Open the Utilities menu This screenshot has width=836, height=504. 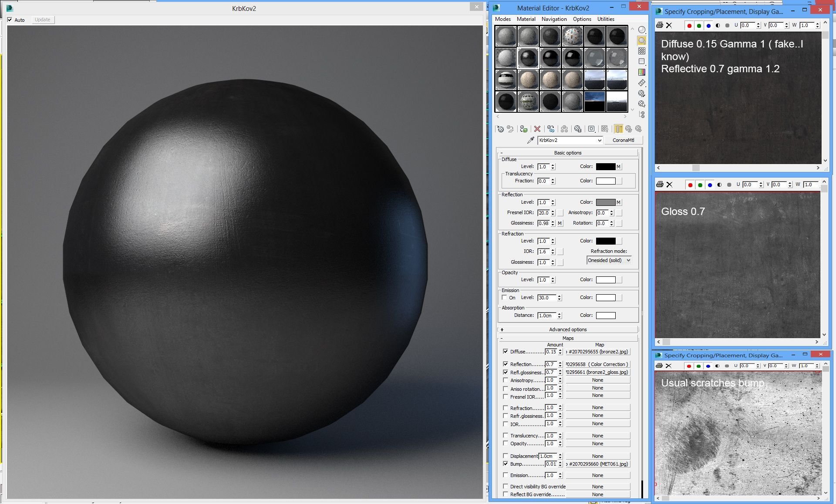[x=605, y=19]
